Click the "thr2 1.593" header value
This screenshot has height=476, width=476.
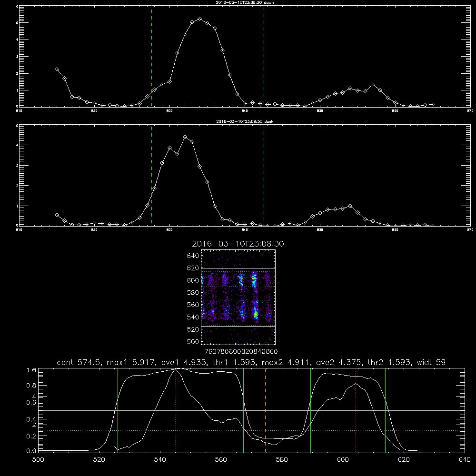388,362
